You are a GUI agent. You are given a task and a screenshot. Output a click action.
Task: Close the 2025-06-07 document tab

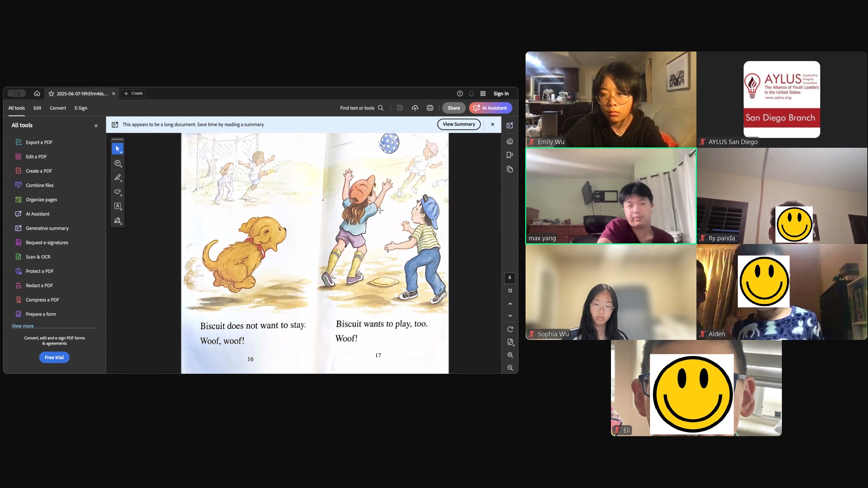114,94
